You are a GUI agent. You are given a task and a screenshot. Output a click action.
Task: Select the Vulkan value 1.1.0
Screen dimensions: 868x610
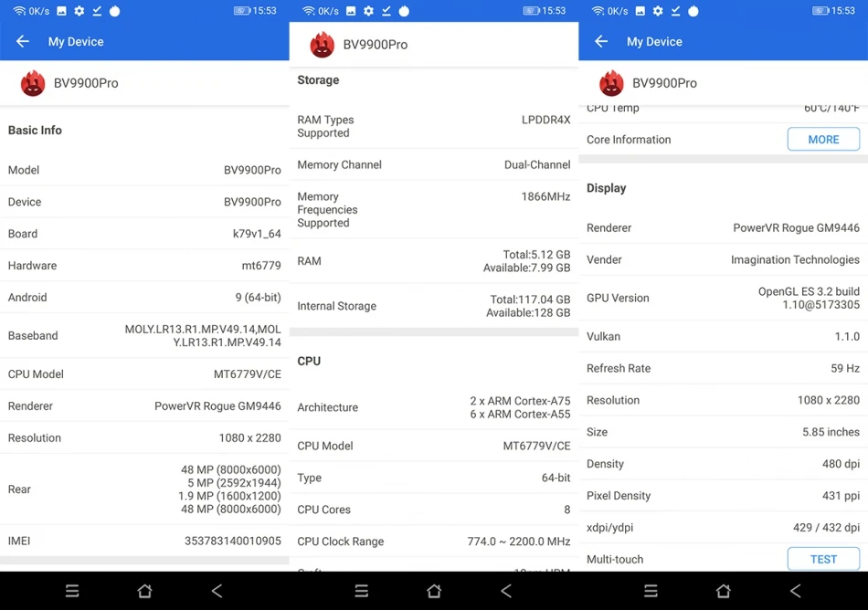click(x=847, y=337)
